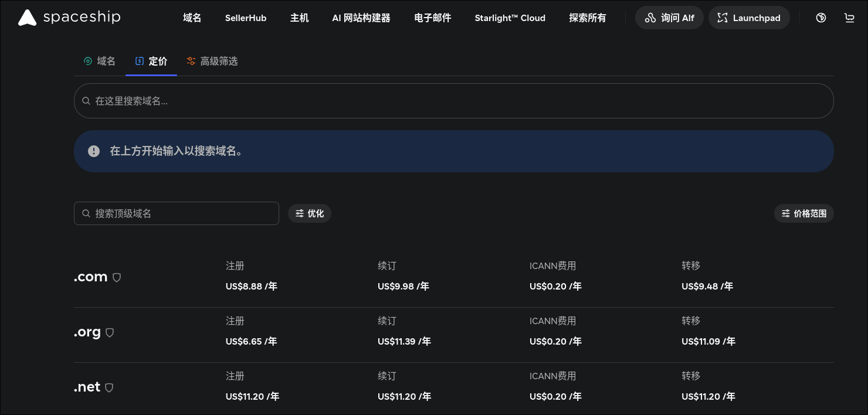Click the .com domain name
This screenshot has height=415, width=868.
[x=90, y=277]
